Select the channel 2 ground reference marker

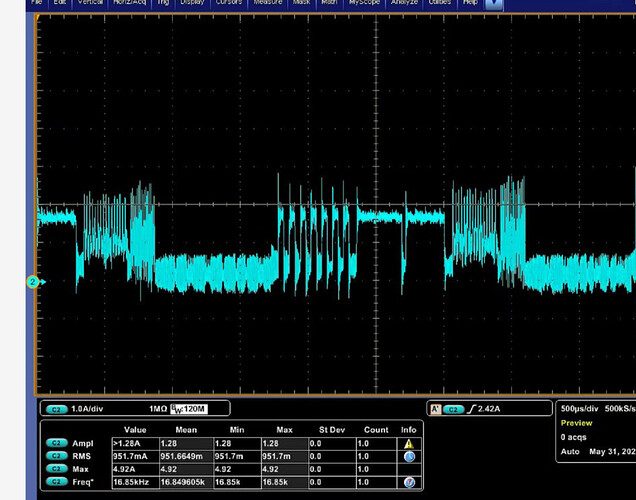(x=33, y=281)
